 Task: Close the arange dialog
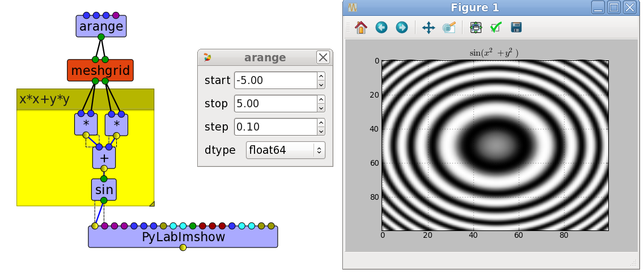[323, 57]
